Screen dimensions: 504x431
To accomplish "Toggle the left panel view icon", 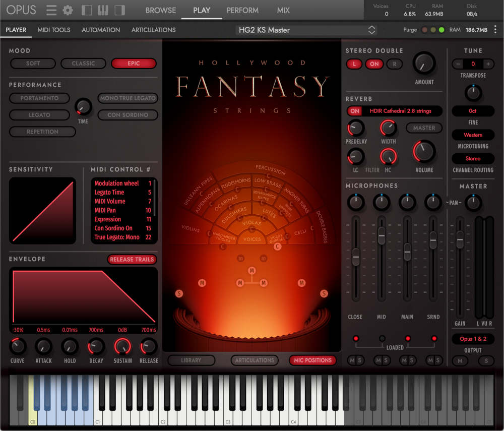I will pyautogui.click(x=86, y=10).
